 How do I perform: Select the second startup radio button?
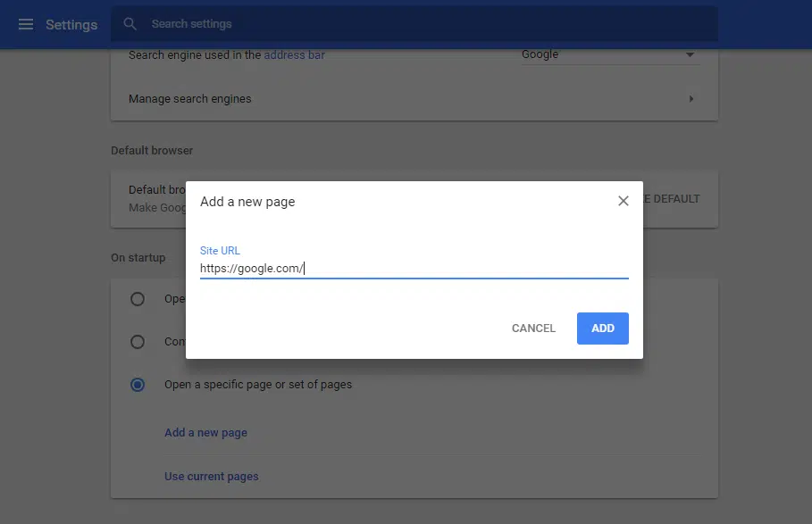coord(138,342)
